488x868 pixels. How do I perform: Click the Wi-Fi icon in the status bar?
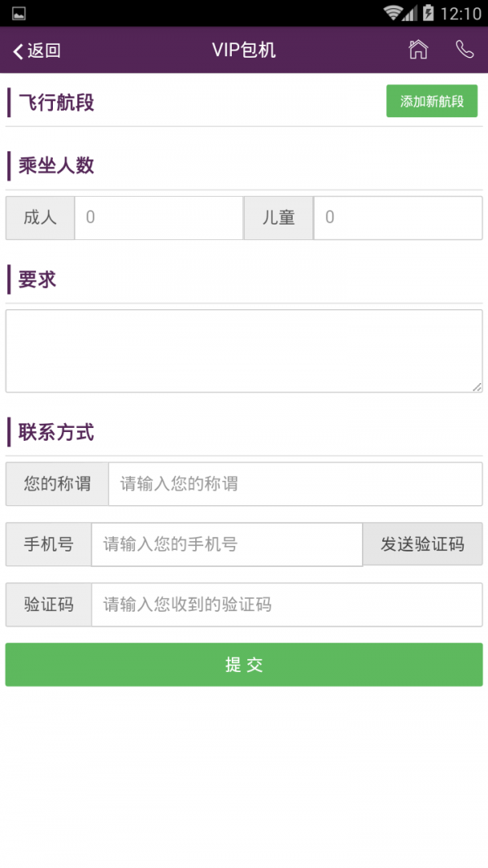click(x=394, y=12)
